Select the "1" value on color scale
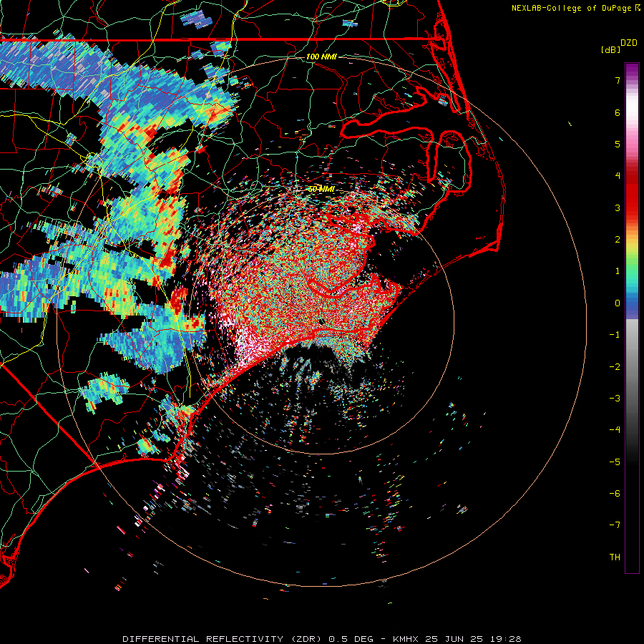 click(x=618, y=271)
